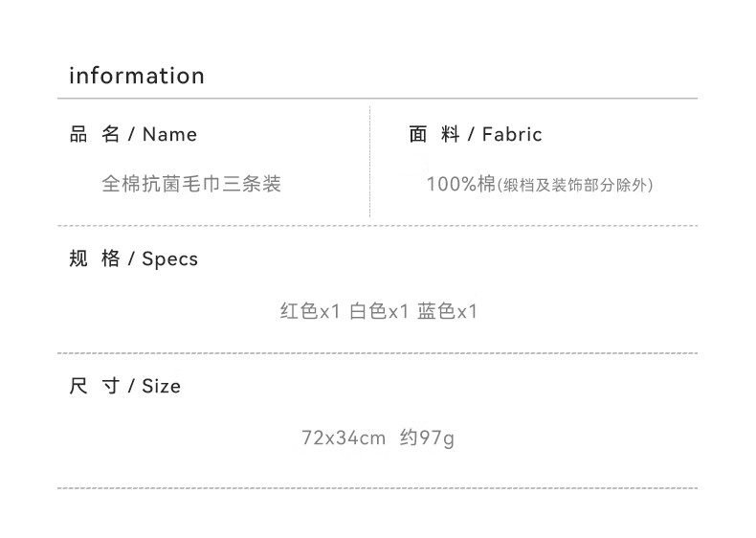Click the solid line under the "information" heading

point(377,99)
